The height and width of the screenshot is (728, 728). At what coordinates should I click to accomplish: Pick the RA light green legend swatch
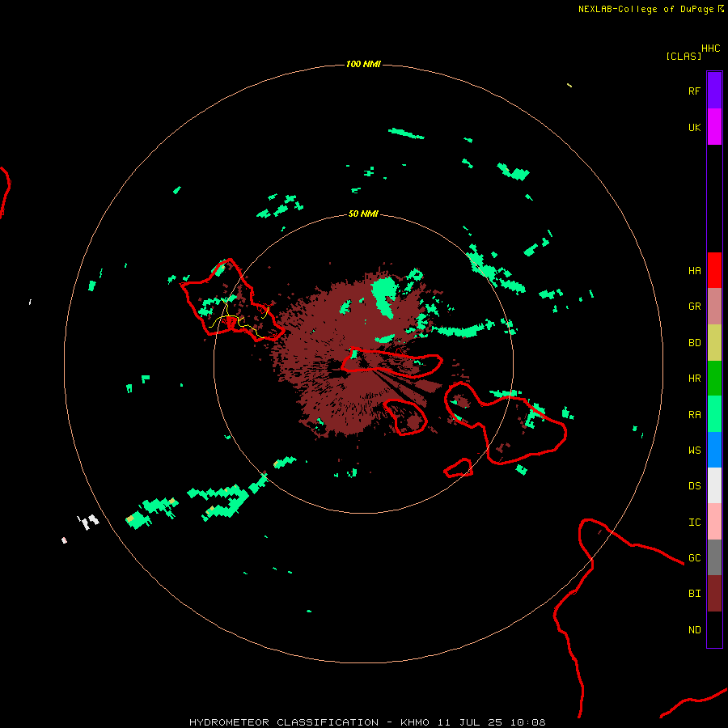coord(714,414)
